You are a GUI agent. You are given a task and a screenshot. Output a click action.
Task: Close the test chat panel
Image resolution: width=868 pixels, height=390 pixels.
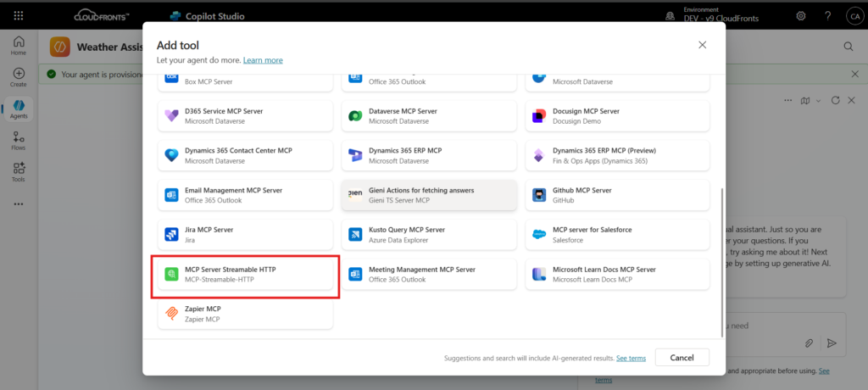(x=851, y=100)
